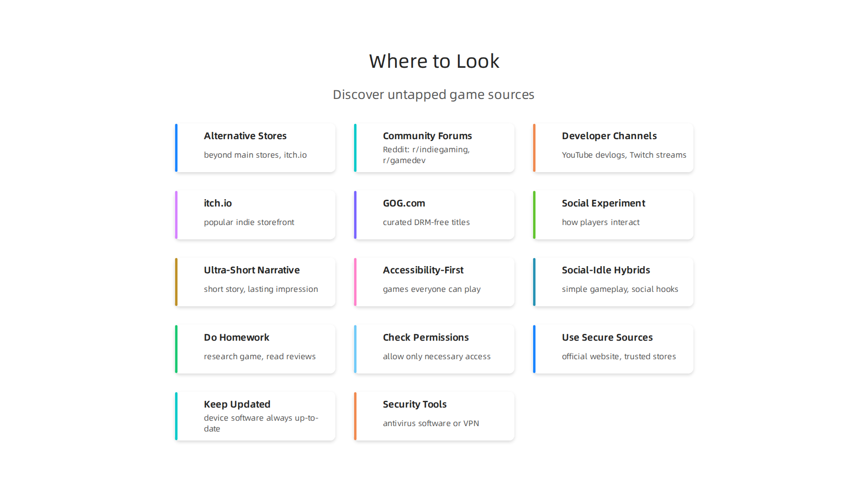Click 'curated DRM-free titles' description
This screenshot has width=868, height=488.
pyautogui.click(x=426, y=222)
